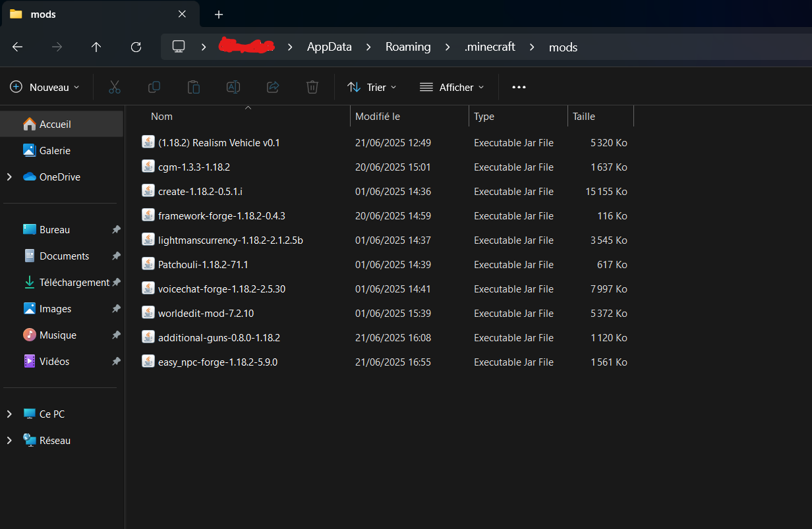Click the Rename icon in toolbar
The image size is (812, 529).
[233, 87]
